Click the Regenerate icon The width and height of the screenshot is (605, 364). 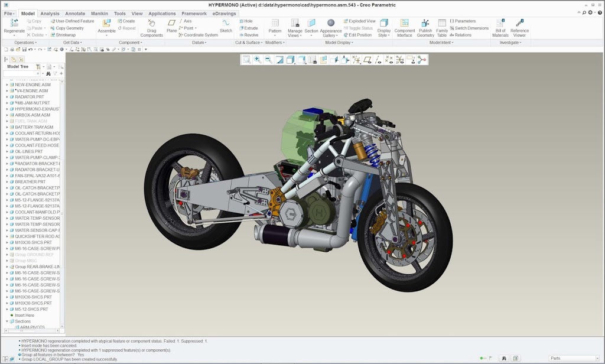[x=14, y=24]
